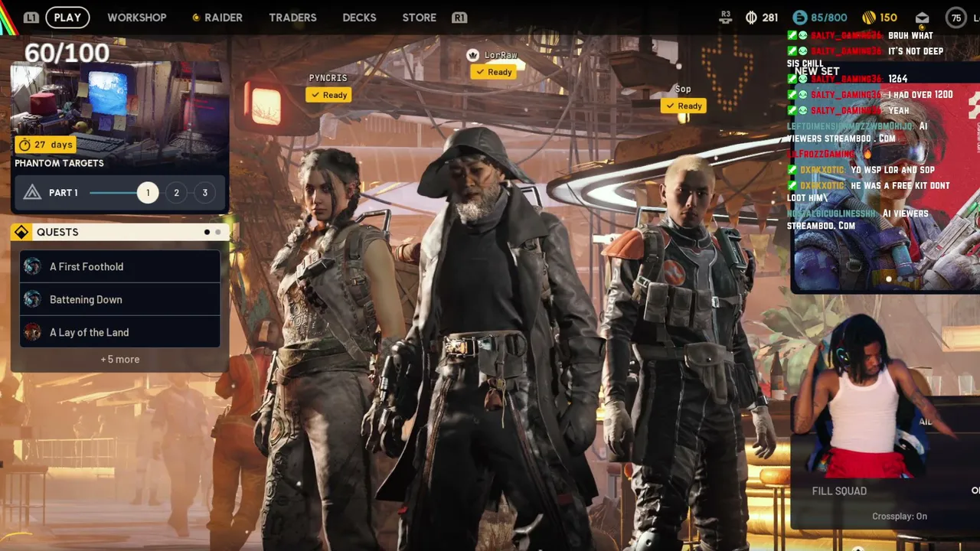Click the checkmark in LorRaw's Ready badge
This screenshot has width=980, height=551.
click(x=480, y=72)
